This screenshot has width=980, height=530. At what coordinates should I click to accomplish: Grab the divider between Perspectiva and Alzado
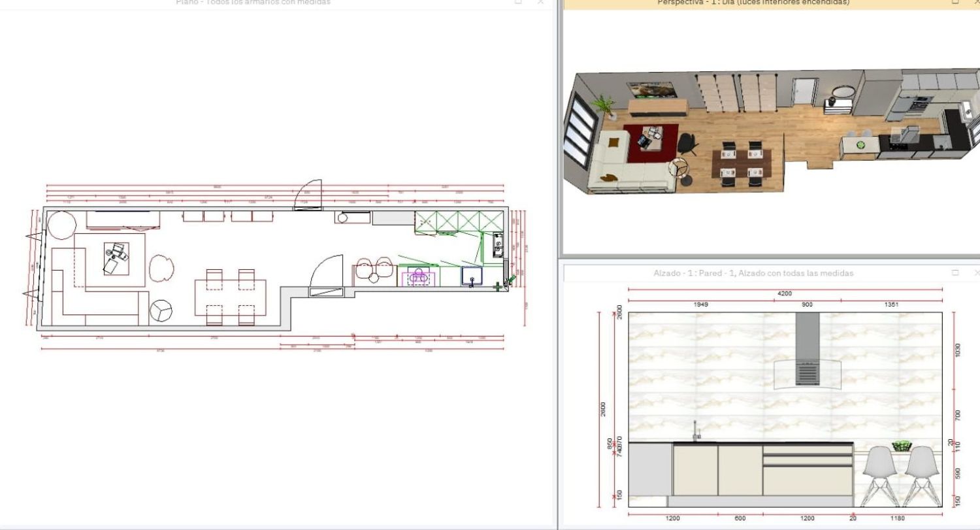(771, 259)
